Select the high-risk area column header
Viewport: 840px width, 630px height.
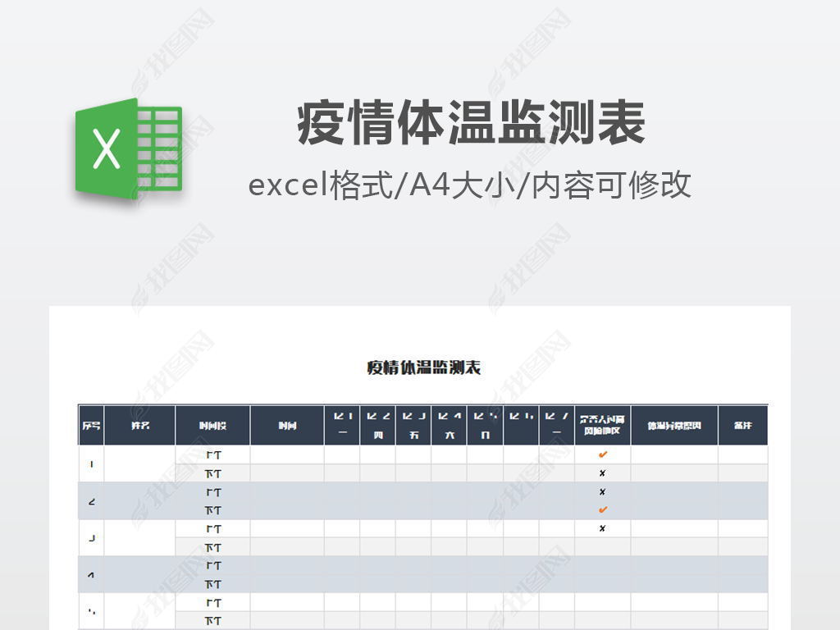click(x=603, y=426)
